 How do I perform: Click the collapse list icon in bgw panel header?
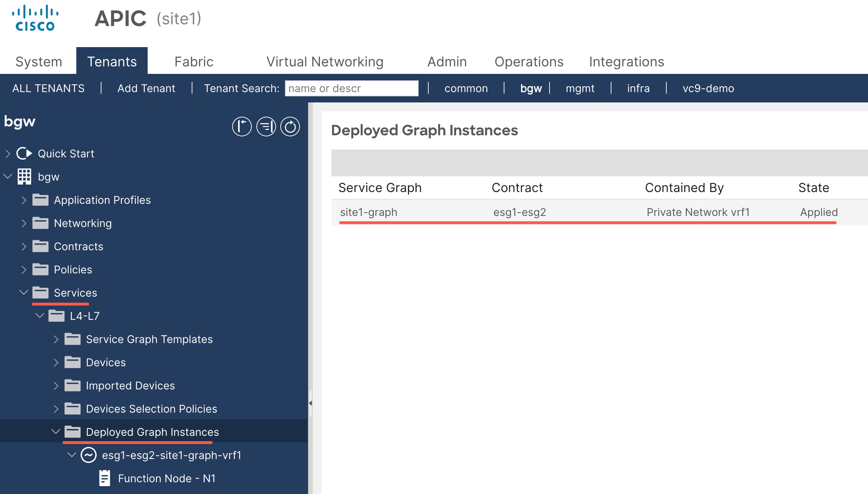click(x=266, y=127)
